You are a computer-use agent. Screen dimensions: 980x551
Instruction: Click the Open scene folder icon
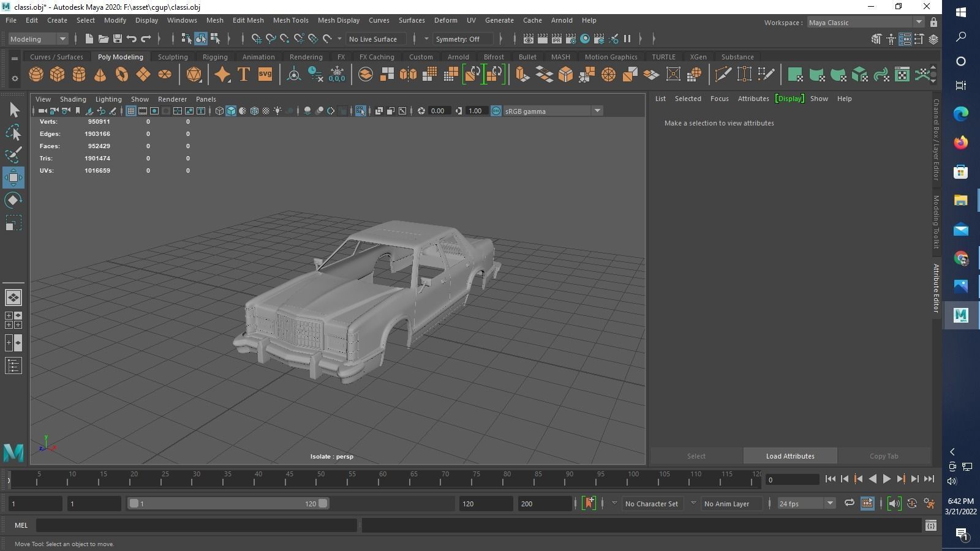point(104,39)
